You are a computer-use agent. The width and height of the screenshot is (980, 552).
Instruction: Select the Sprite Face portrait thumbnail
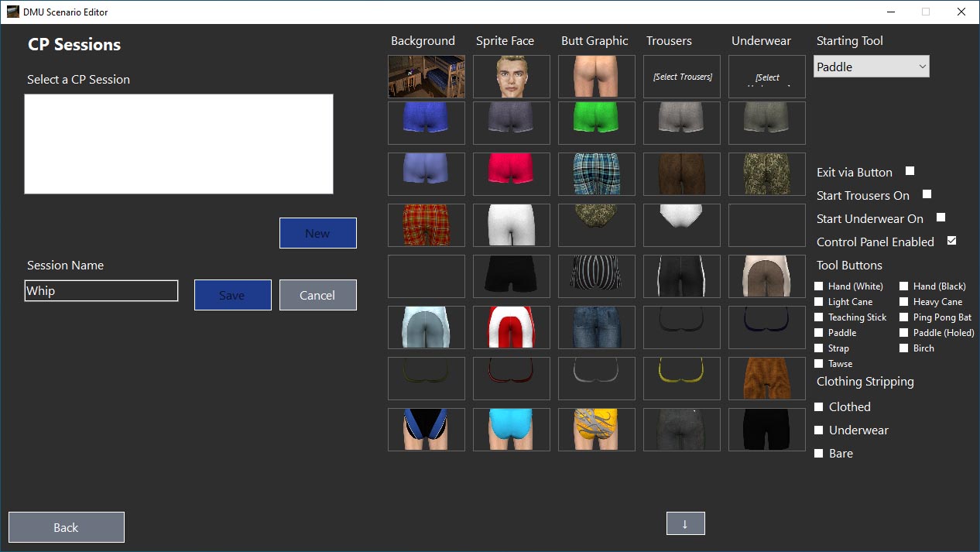pyautogui.click(x=512, y=77)
